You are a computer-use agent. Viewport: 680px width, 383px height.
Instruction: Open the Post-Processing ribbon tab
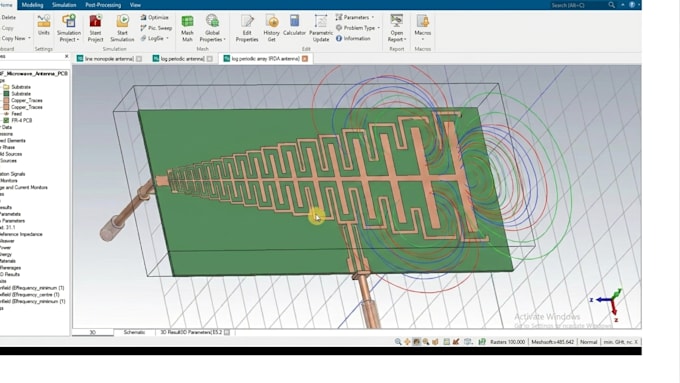click(103, 5)
